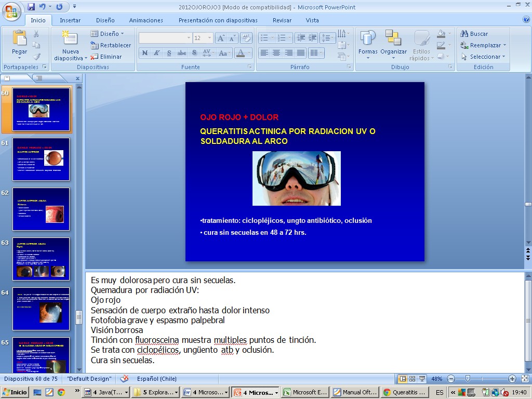
Task: Start slide show view from status bar
Action: click(x=421, y=379)
